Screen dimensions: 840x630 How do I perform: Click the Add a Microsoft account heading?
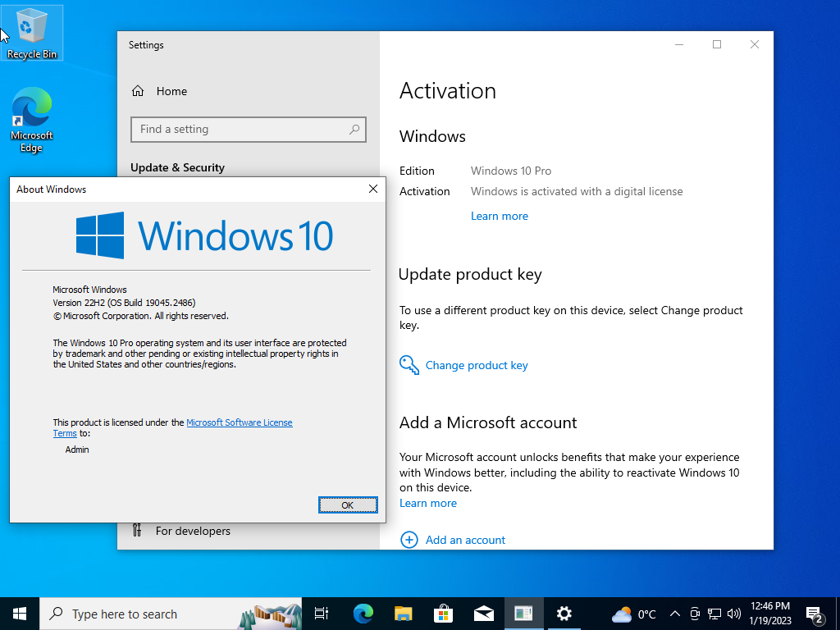click(x=488, y=422)
